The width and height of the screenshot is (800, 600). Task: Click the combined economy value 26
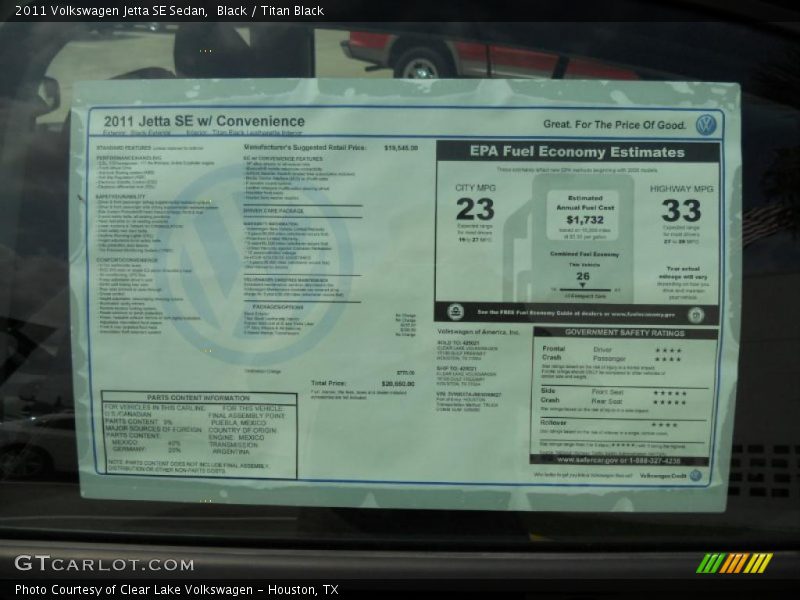pyautogui.click(x=583, y=276)
